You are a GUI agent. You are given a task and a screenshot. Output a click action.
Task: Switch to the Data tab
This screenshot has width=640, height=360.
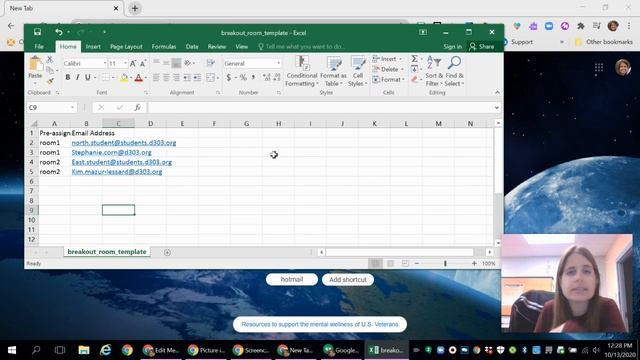coord(192,47)
